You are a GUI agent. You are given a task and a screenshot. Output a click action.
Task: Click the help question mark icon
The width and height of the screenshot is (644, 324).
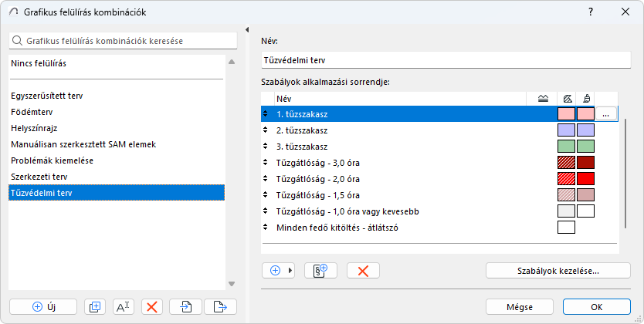point(591,12)
